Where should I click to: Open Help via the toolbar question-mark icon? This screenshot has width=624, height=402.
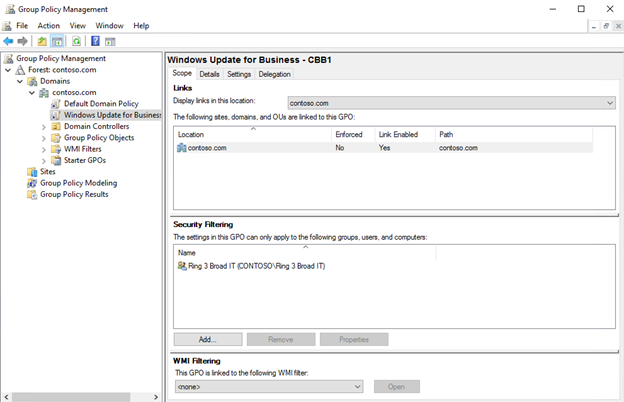(95, 41)
